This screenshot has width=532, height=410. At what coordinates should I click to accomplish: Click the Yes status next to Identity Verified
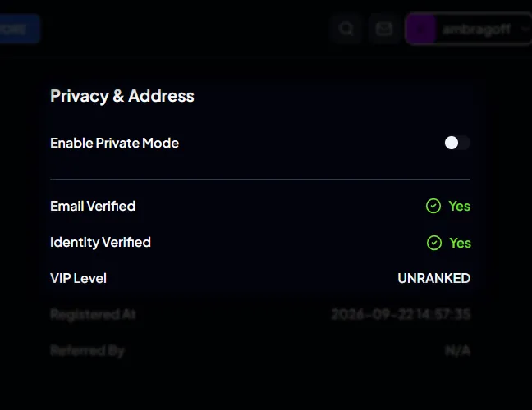click(460, 243)
